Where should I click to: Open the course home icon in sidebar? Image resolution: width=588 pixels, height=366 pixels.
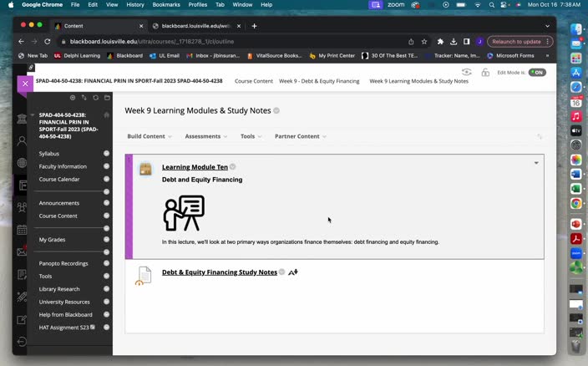[107, 115]
